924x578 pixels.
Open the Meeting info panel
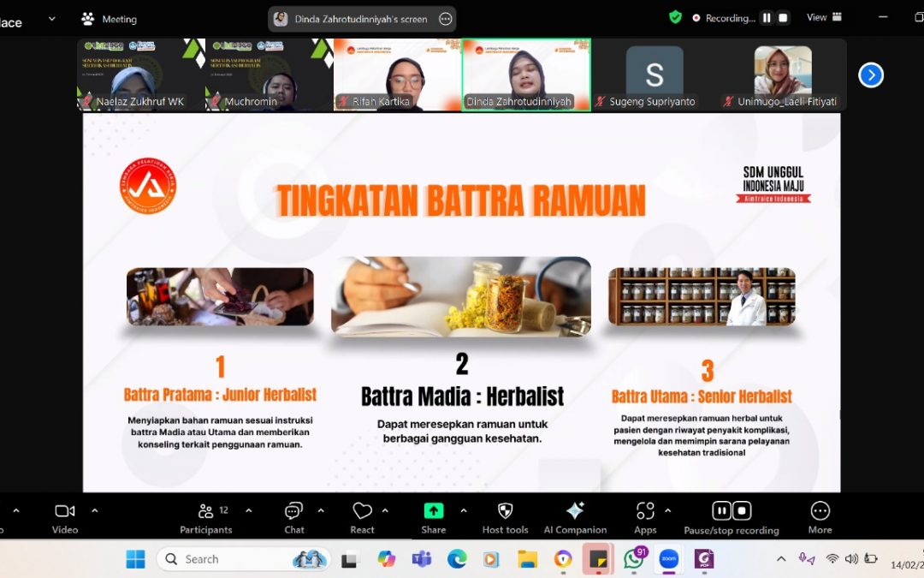click(109, 19)
